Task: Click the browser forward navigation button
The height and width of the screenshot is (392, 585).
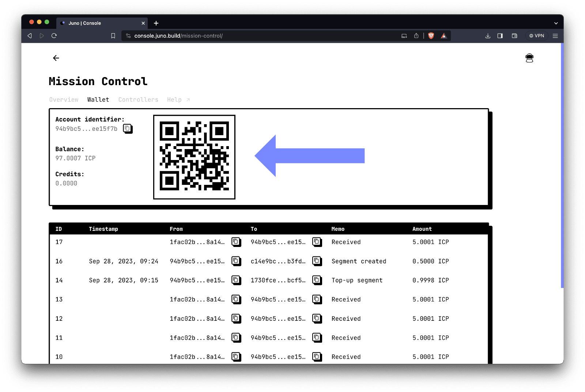Action: 42,36
